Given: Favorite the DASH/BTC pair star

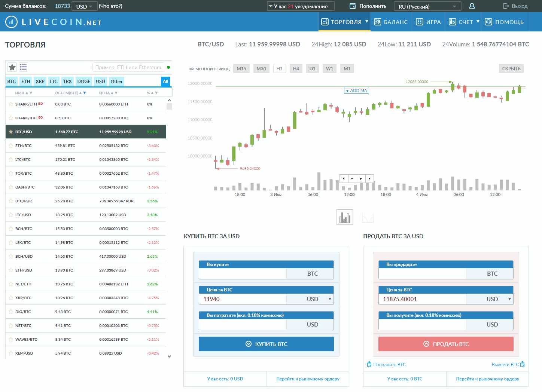Looking at the screenshot, I should [x=11, y=187].
